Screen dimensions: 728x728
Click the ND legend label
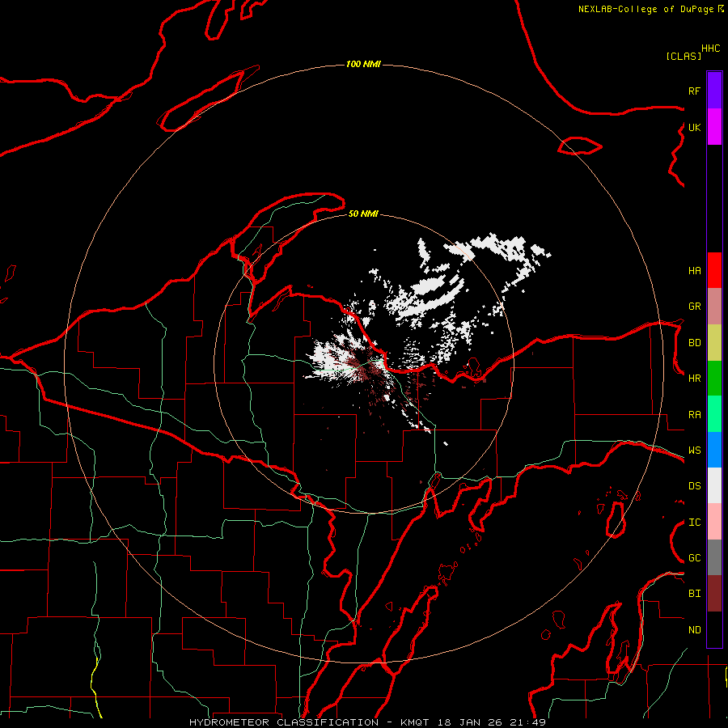coord(694,630)
